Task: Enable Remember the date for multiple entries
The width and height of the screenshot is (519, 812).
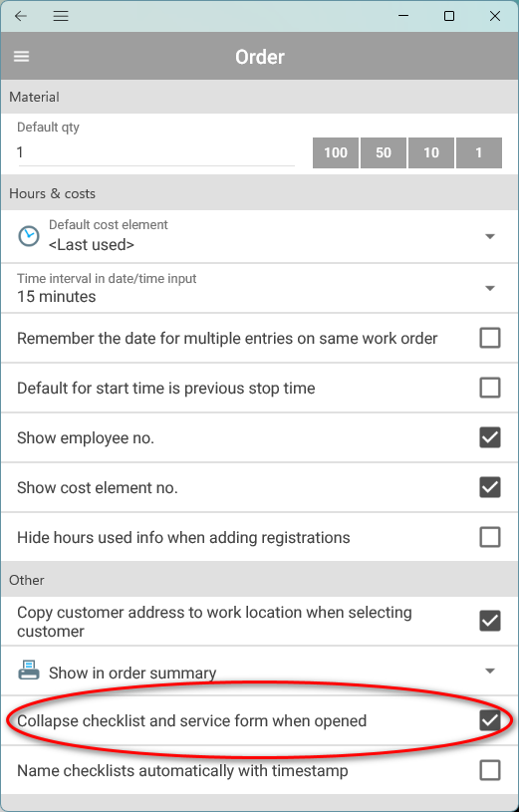Action: 489,338
